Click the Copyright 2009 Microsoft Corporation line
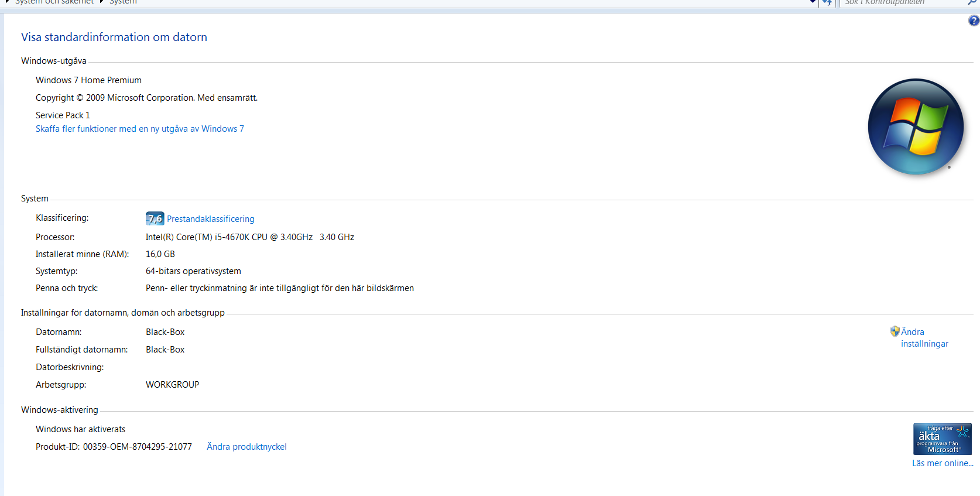Image resolution: width=980 pixels, height=496 pixels. [146, 98]
